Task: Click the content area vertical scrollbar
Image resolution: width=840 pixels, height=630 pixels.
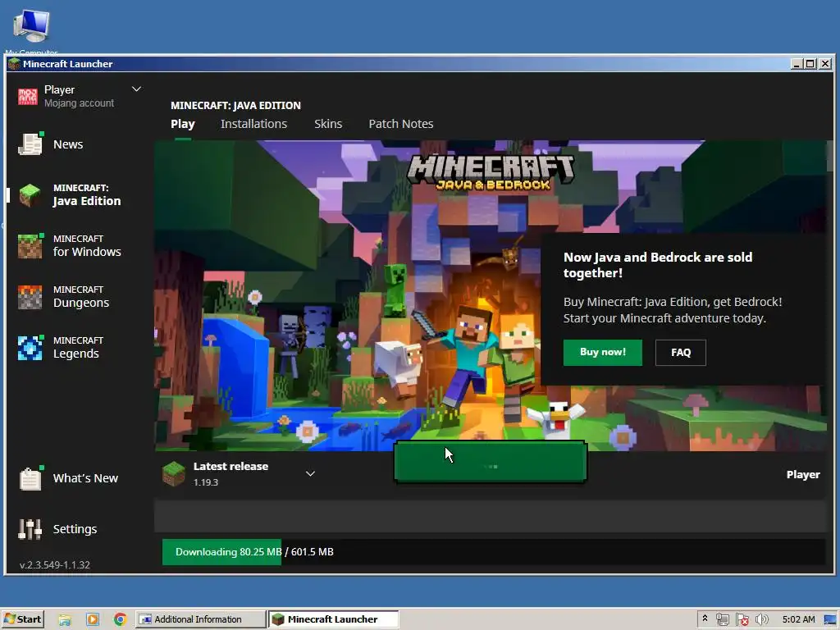Action: point(830,156)
